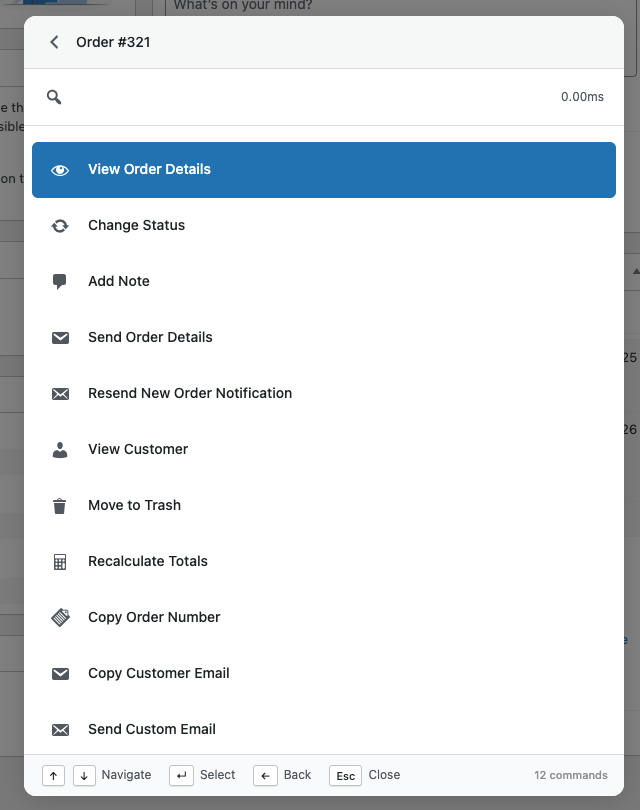
Task: Click the envelope icon next to Send Order Details
Action: (60, 338)
